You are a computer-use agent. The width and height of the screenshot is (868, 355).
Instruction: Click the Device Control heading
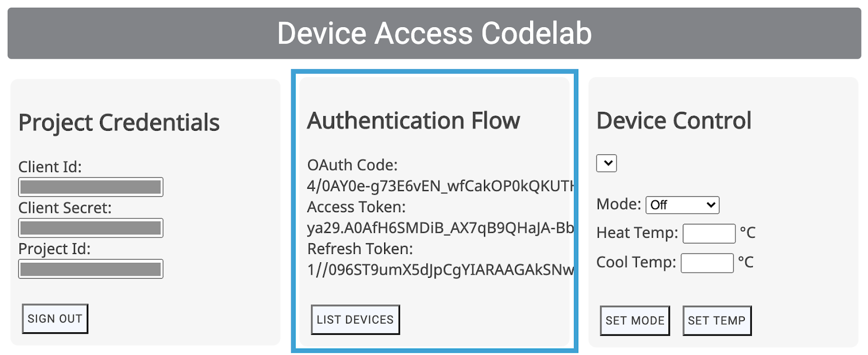674,121
